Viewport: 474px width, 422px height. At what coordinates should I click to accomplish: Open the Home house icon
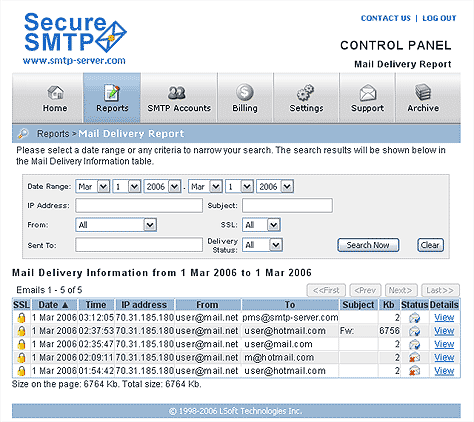coord(55,92)
